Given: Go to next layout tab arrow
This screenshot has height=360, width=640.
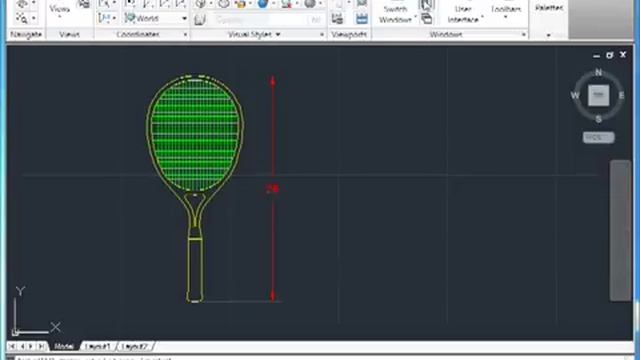Looking at the screenshot, I should pyautogui.click(x=31, y=346).
